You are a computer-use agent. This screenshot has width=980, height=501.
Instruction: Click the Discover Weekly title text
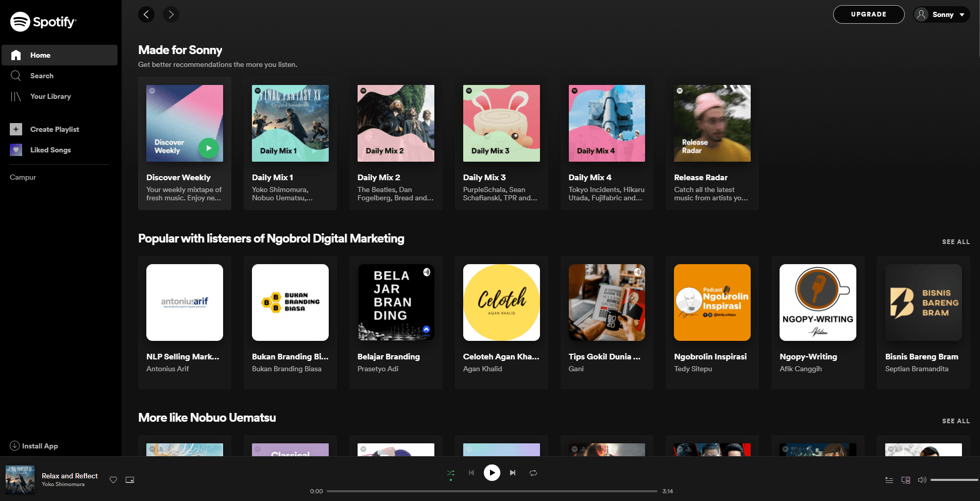178,177
